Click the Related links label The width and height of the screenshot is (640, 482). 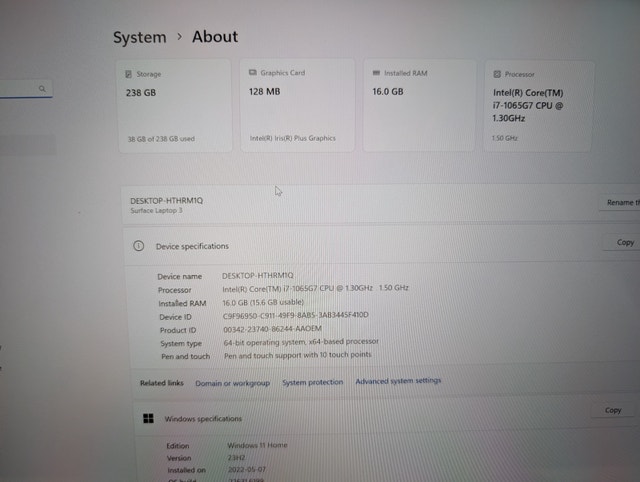click(x=162, y=383)
